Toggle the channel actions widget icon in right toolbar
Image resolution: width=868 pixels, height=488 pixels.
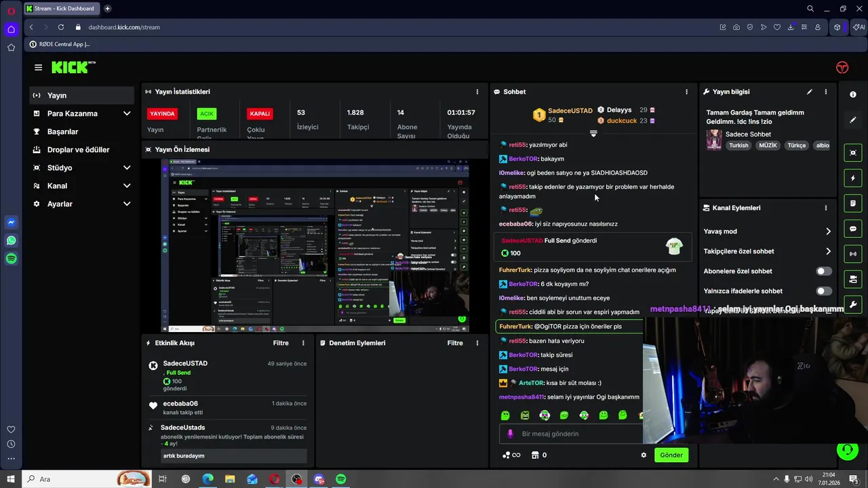coord(853,279)
